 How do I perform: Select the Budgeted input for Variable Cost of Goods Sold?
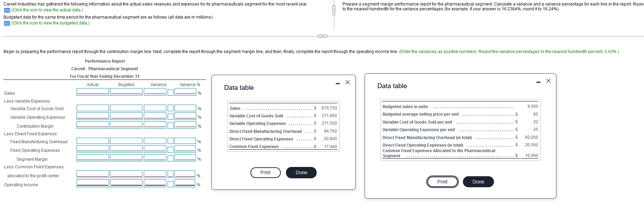[126, 108]
